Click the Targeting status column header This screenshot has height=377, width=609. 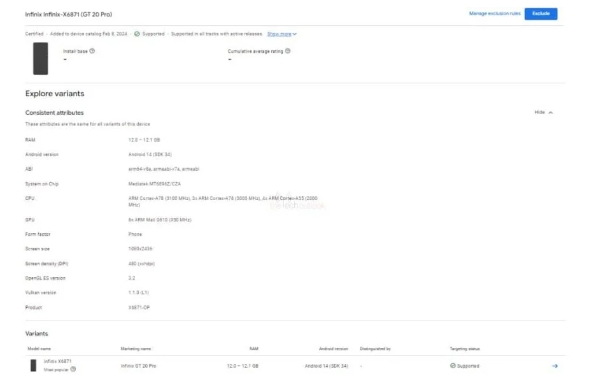pos(465,349)
